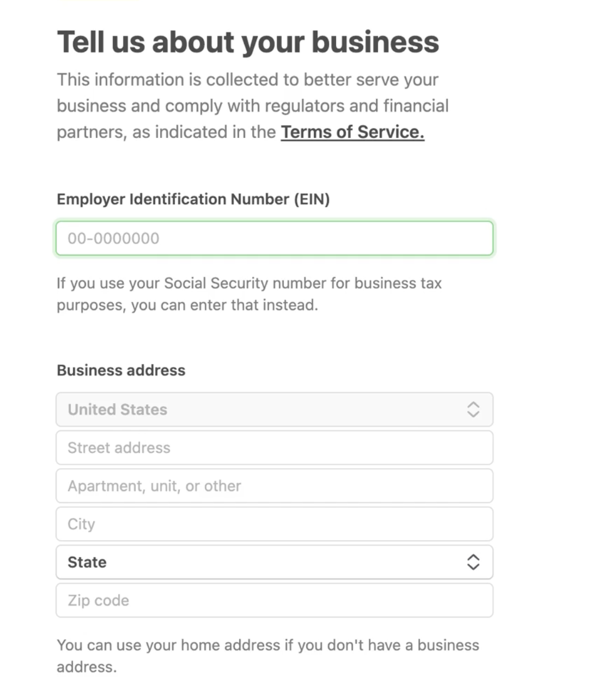Click the bold State label text
The height and width of the screenshot is (700, 608).
(87, 562)
